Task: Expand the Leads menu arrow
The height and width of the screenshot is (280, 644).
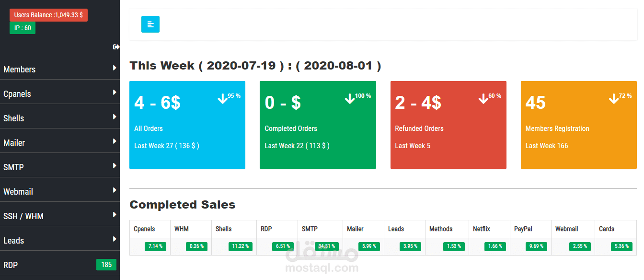Action: pos(115,239)
